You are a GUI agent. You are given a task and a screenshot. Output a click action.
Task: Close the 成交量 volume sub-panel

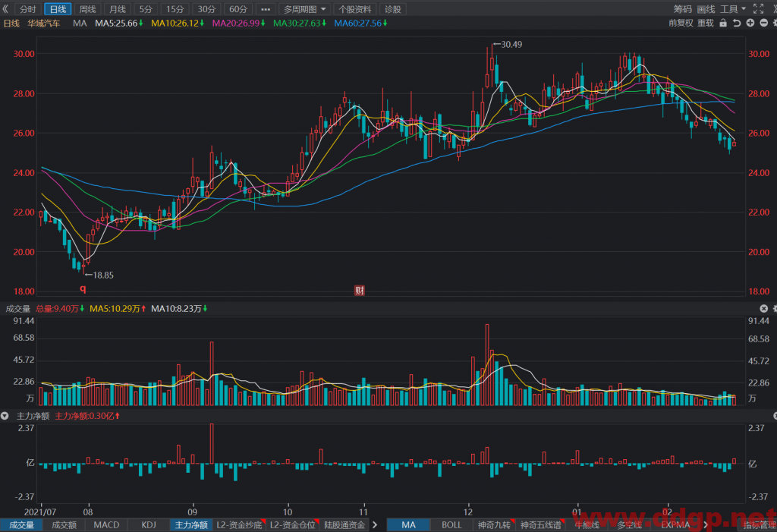[x=763, y=308]
